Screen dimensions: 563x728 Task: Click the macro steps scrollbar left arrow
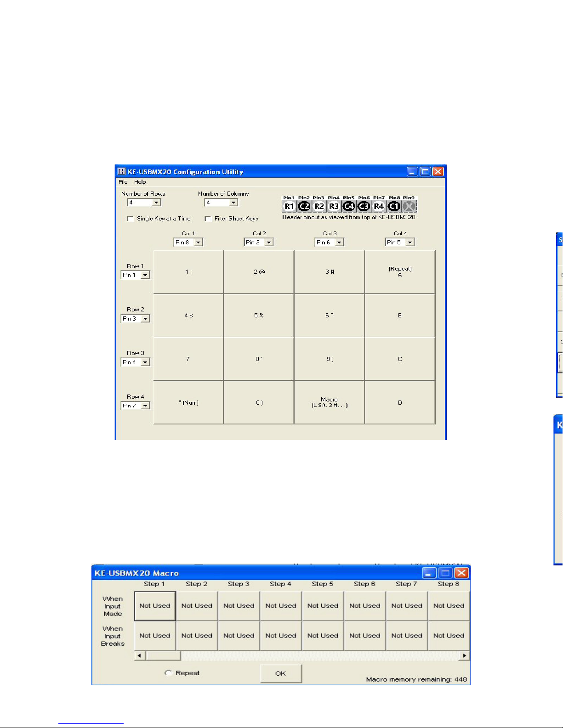140,655
